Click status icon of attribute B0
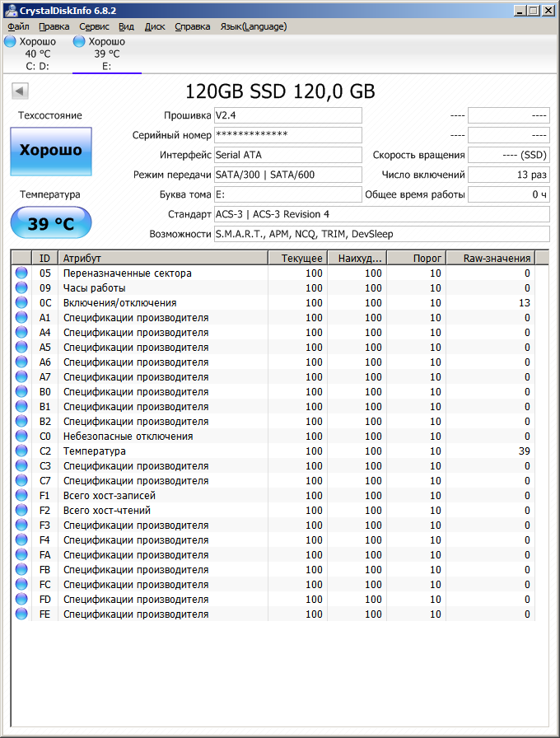This screenshot has width=560, height=738. [21, 391]
